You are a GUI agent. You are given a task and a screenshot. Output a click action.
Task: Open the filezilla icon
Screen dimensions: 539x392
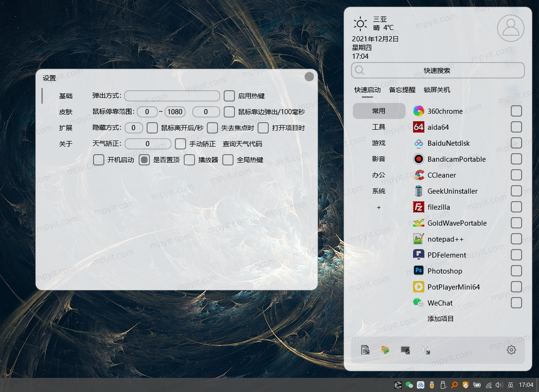click(418, 207)
